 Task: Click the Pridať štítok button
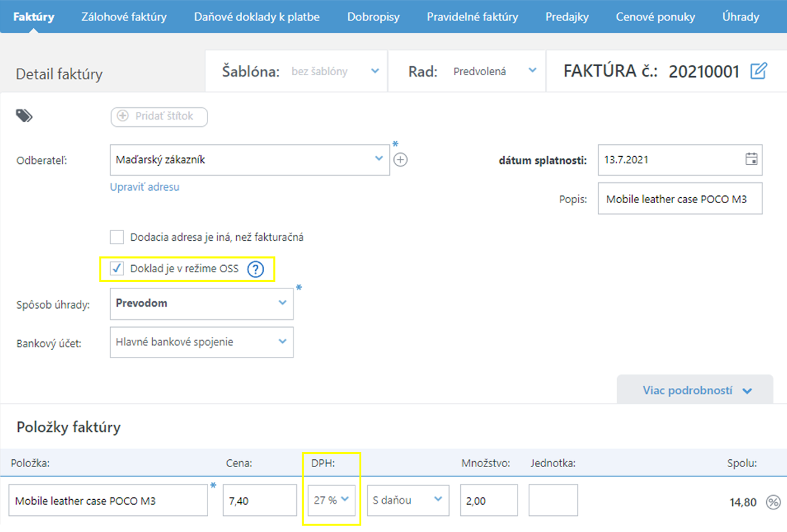[159, 117]
